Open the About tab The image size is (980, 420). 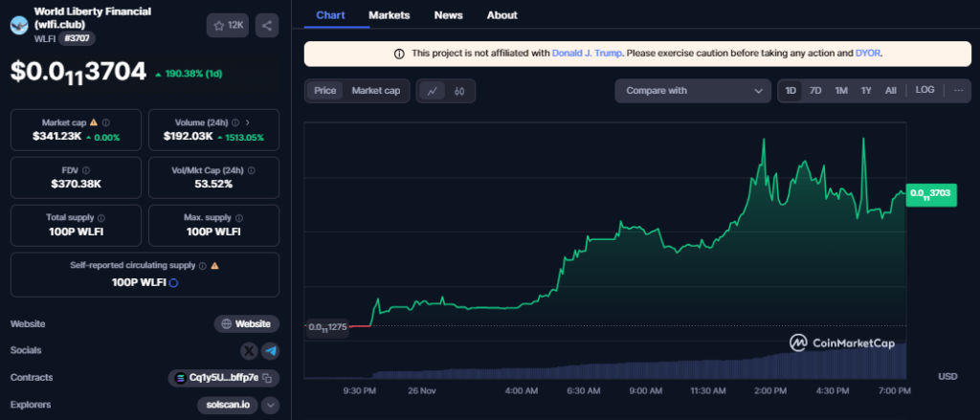501,15
